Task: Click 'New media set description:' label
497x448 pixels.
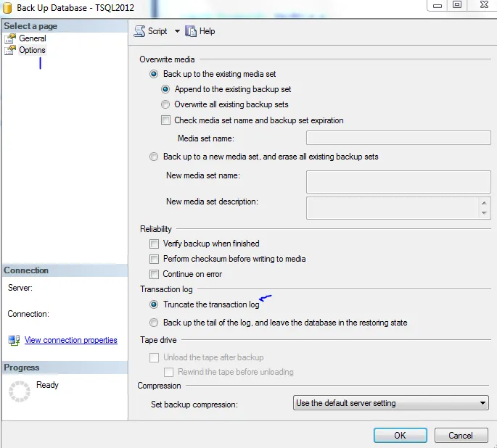Action: click(x=212, y=202)
